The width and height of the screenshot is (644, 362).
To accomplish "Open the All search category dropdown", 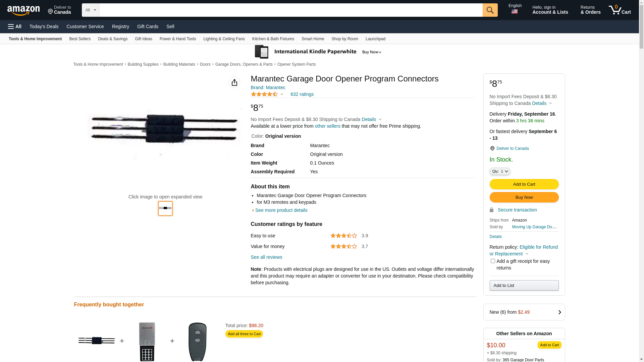I will pyautogui.click(x=90, y=10).
